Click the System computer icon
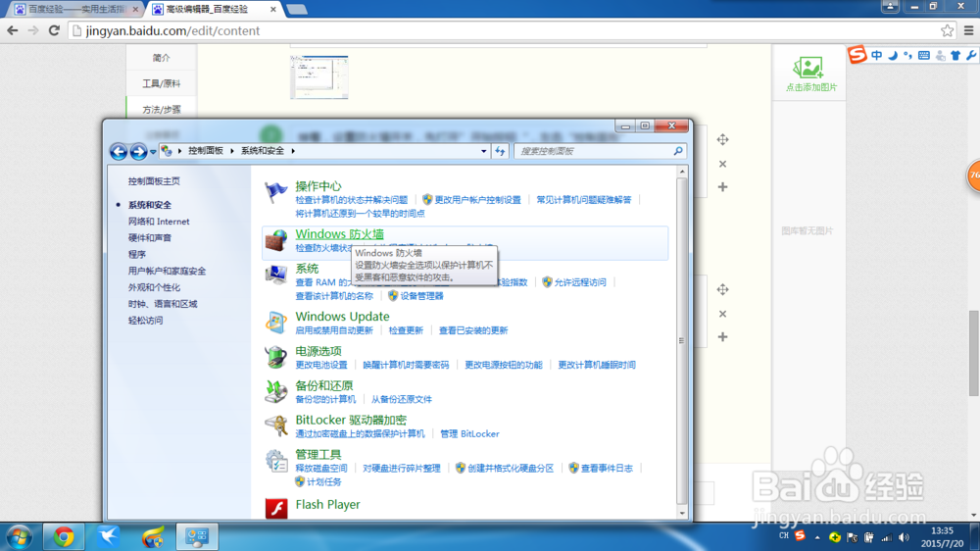The image size is (980, 551). tap(275, 274)
